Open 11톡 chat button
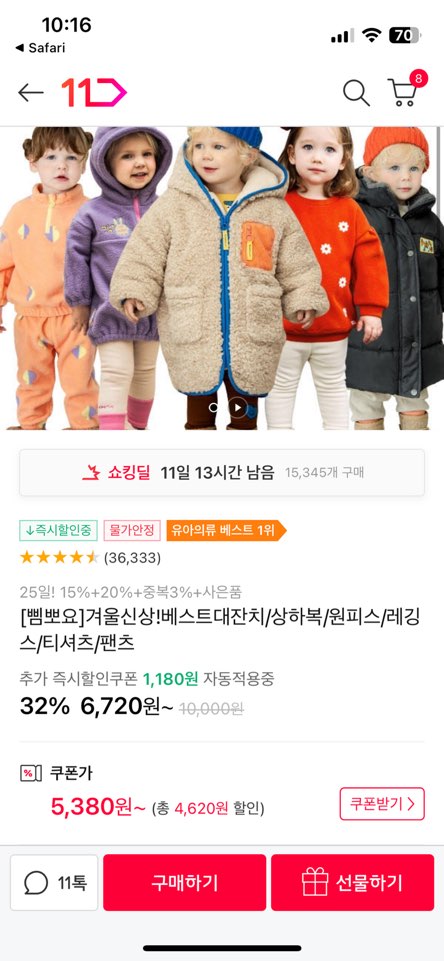 (x=54, y=883)
